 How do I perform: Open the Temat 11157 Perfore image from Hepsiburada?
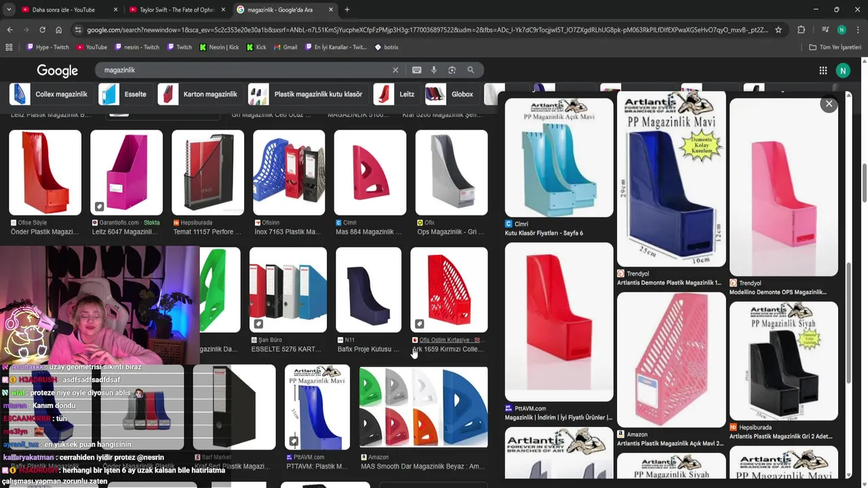208,172
